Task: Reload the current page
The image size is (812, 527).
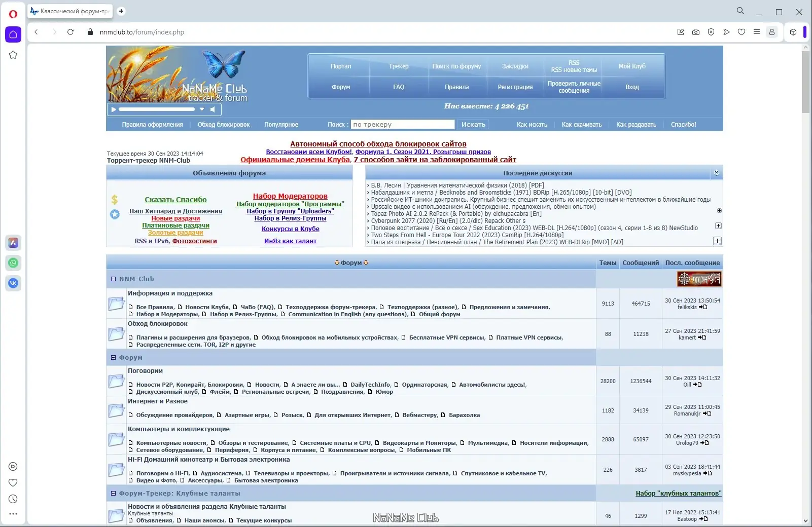Action: 70,32
